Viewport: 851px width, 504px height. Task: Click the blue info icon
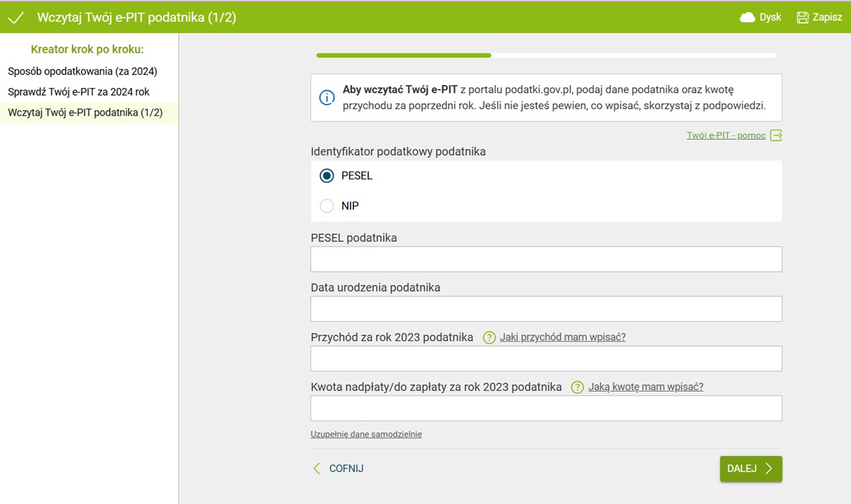(x=327, y=98)
